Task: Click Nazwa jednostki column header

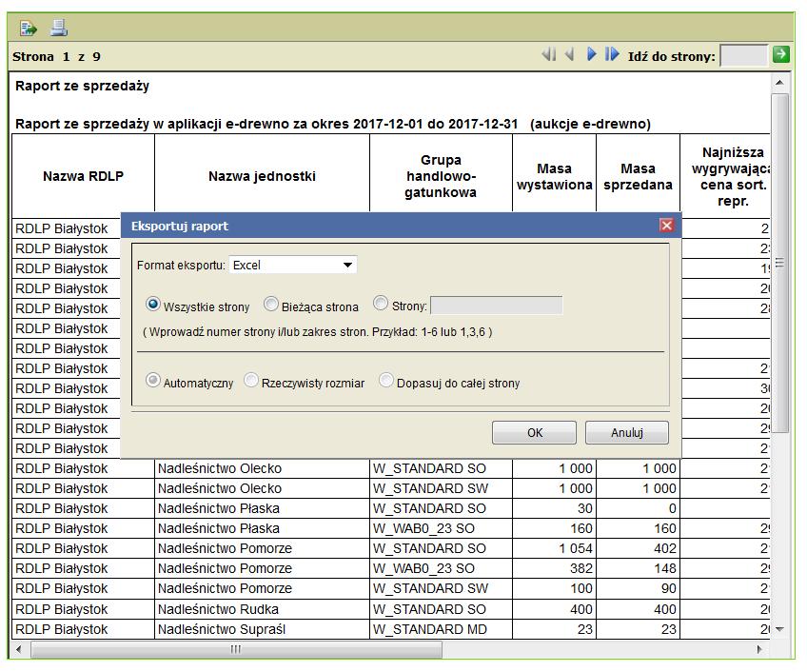Action: coord(262,176)
